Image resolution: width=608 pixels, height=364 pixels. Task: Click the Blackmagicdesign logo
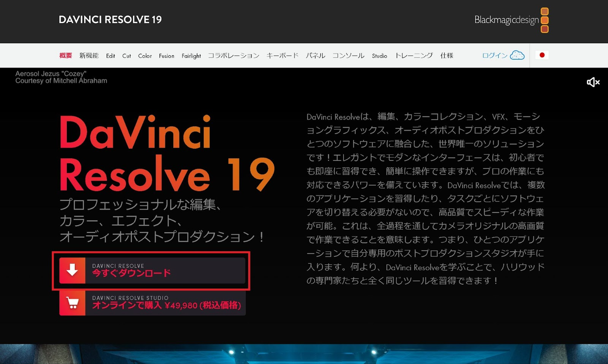[x=512, y=20]
